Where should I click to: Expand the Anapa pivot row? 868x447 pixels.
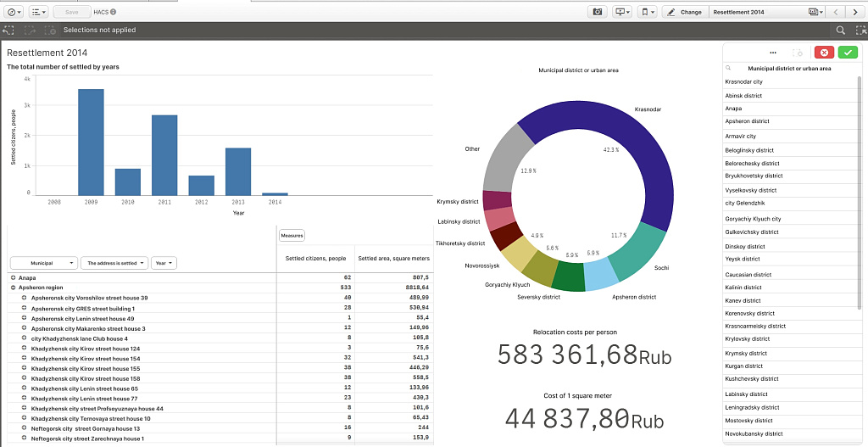tap(13, 277)
